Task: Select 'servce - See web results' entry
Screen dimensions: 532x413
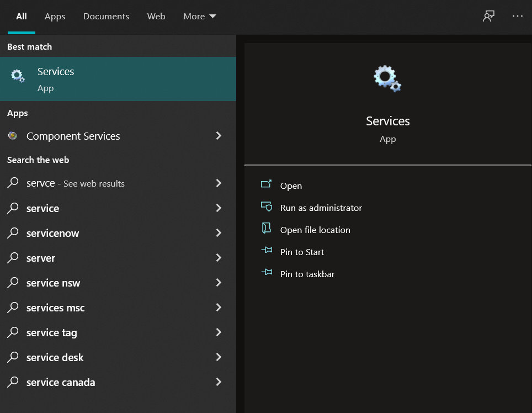Action: pos(118,183)
